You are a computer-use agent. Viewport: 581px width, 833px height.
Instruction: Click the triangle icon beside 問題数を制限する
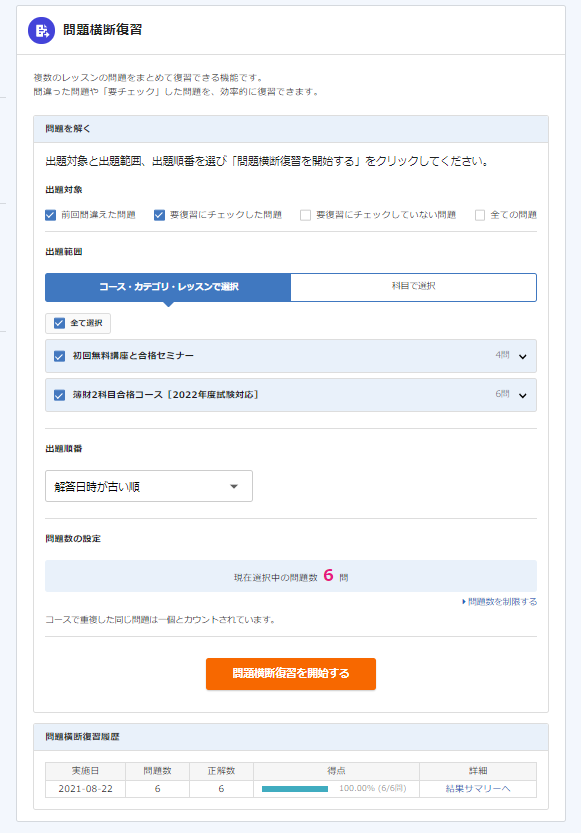464,602
